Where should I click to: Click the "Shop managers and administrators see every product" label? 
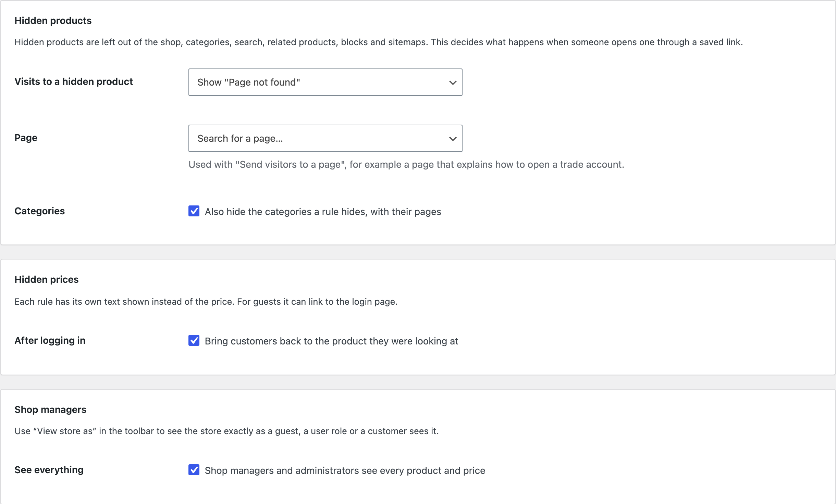345,470
